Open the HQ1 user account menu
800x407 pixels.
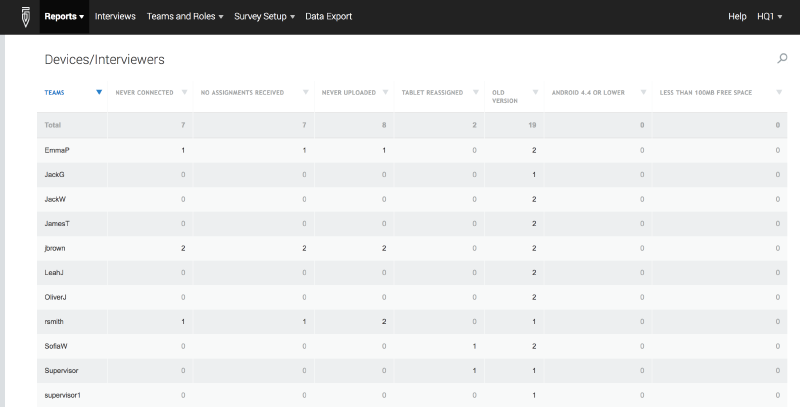(x=772, y=17)
